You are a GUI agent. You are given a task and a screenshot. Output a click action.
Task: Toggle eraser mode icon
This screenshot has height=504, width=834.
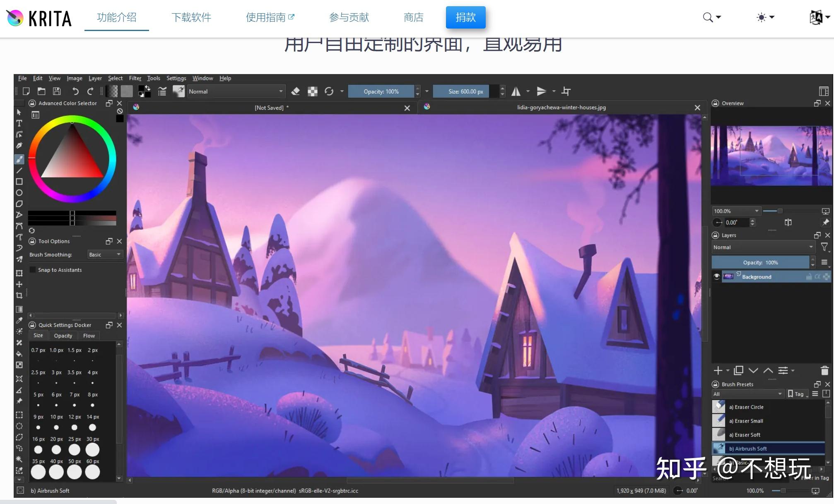(x=295, y=91)
